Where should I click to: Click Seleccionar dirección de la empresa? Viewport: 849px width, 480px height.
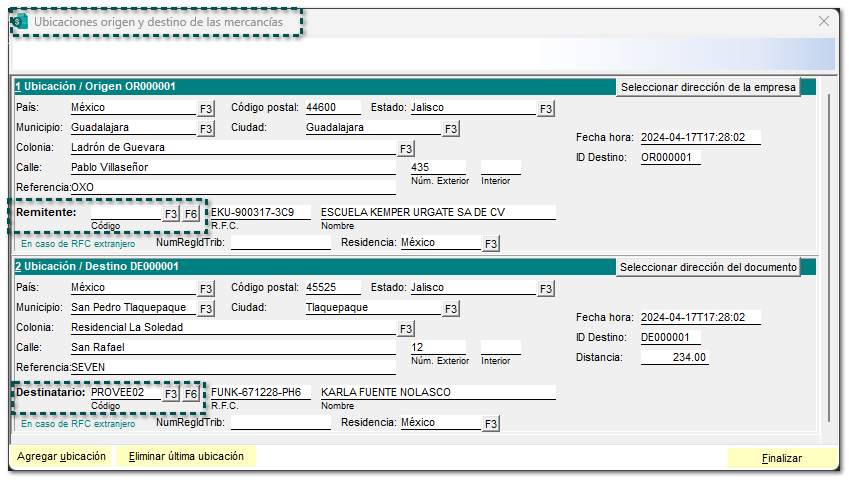(x=708, y=87)
